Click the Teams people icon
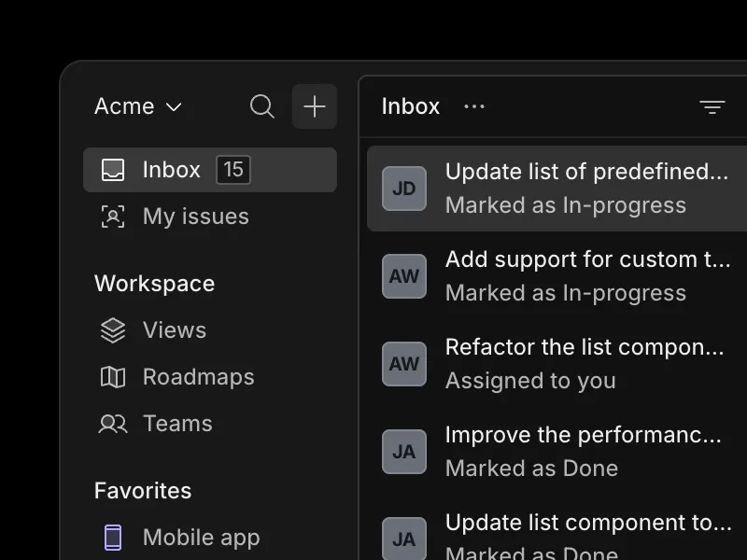 [113, 424]
